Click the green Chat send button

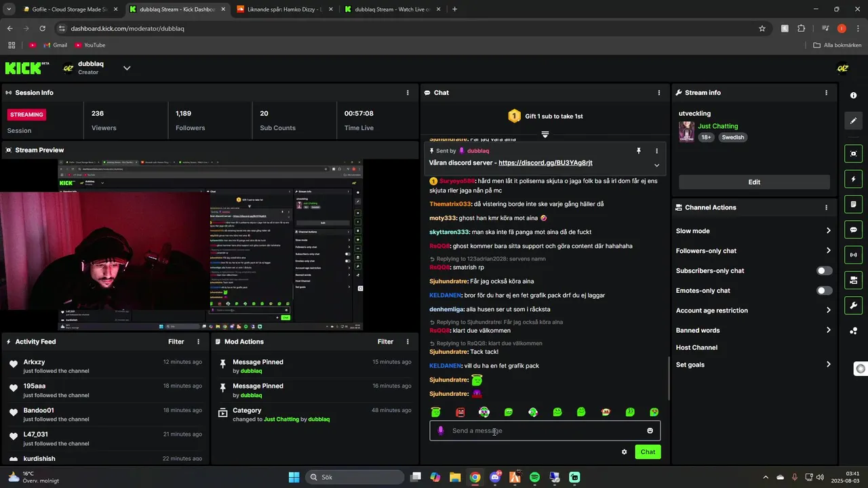(648, 452)
